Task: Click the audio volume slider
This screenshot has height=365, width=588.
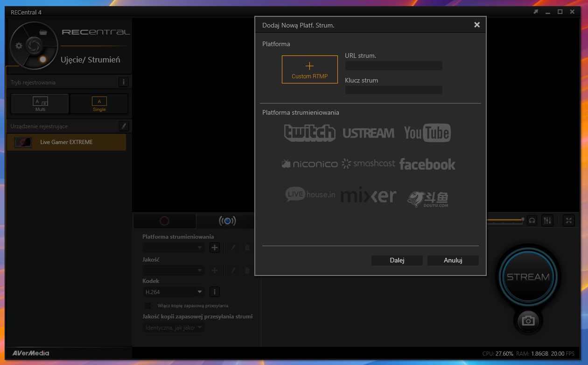Action: [505, 220]
